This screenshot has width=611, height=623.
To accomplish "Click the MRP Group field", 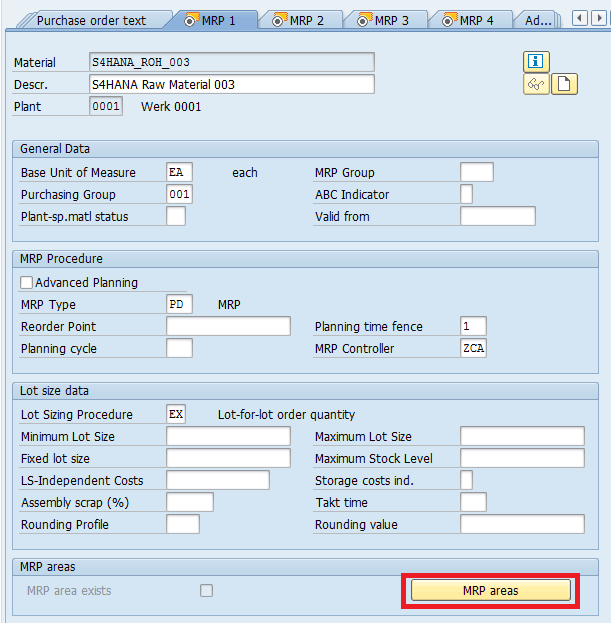I will (477, 172).
